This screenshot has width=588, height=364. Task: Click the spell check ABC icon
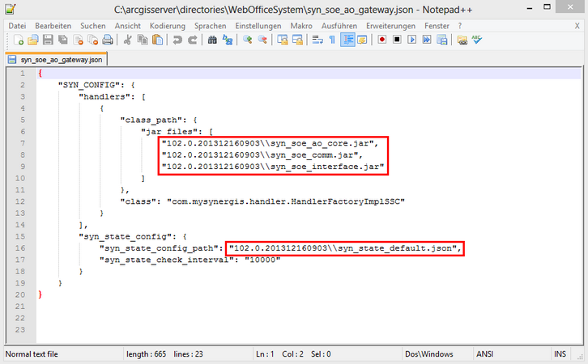pyautogui.click(x=476, y=40)
